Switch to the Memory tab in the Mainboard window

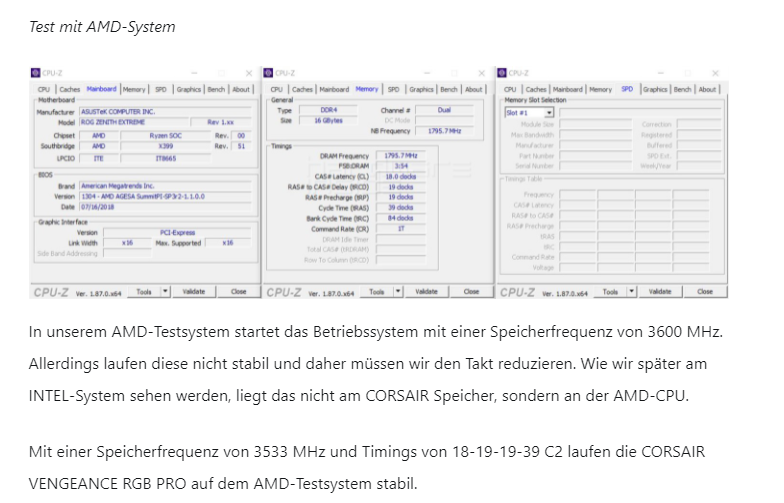coord(134,90)
